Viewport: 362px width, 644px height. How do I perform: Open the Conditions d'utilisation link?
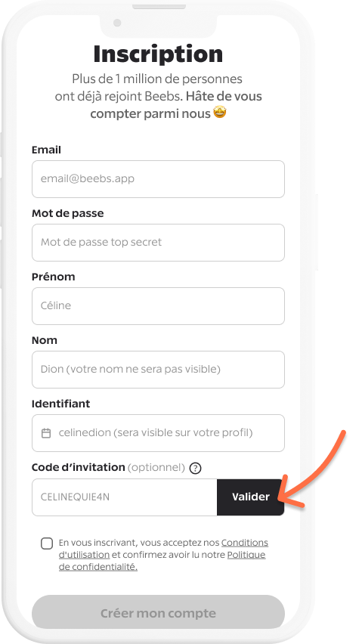[163, 549]
